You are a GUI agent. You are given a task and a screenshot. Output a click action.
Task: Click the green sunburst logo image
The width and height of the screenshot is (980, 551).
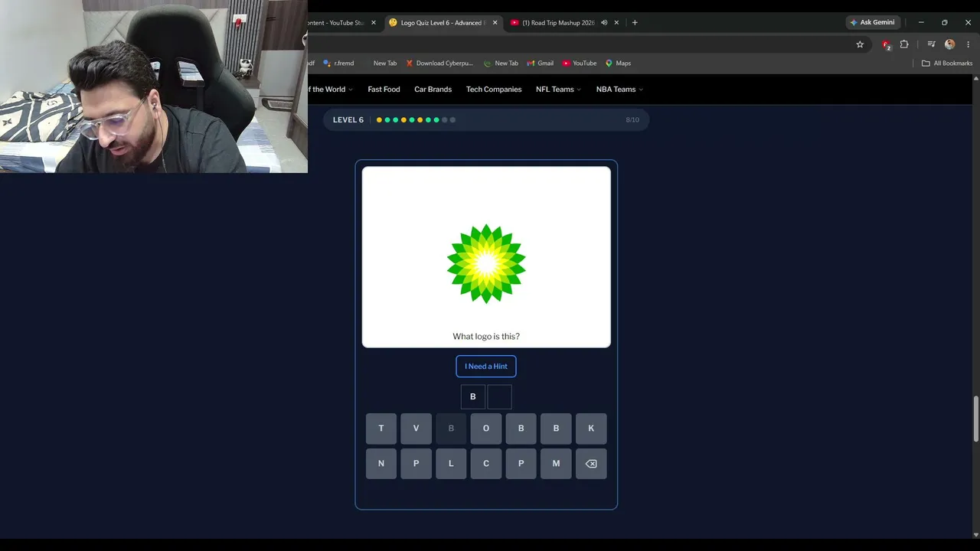(x=486, y=263)
